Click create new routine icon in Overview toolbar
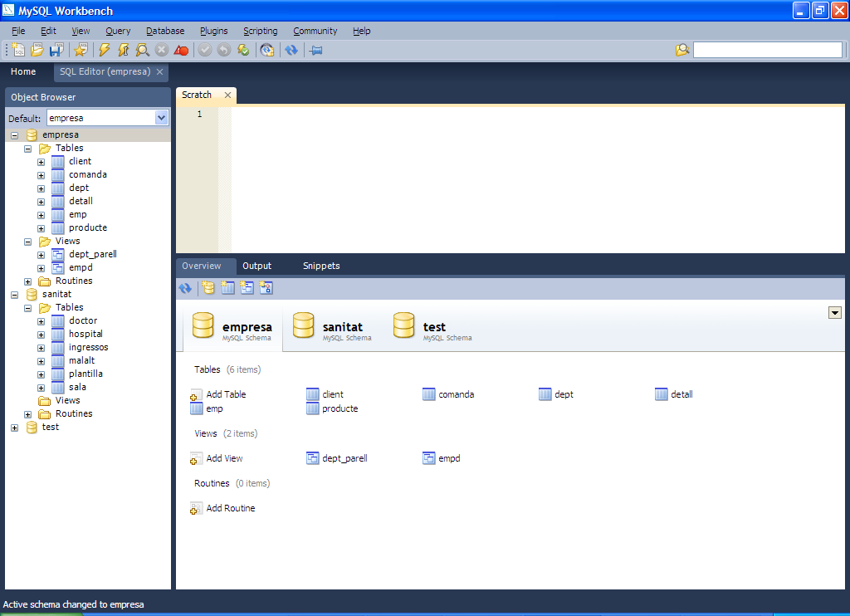This screenshot has width=850, height=616. point(266,288)
